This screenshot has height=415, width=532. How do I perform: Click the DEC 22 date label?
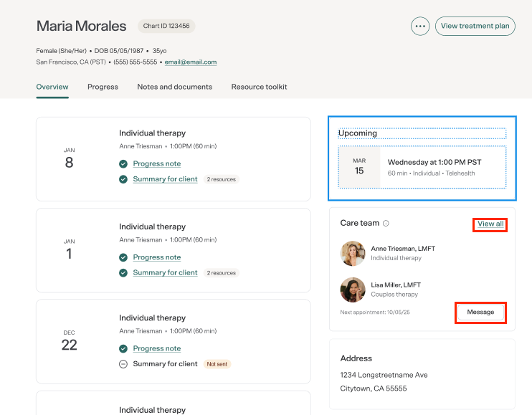pyautogui.click(x=70, y=340)
